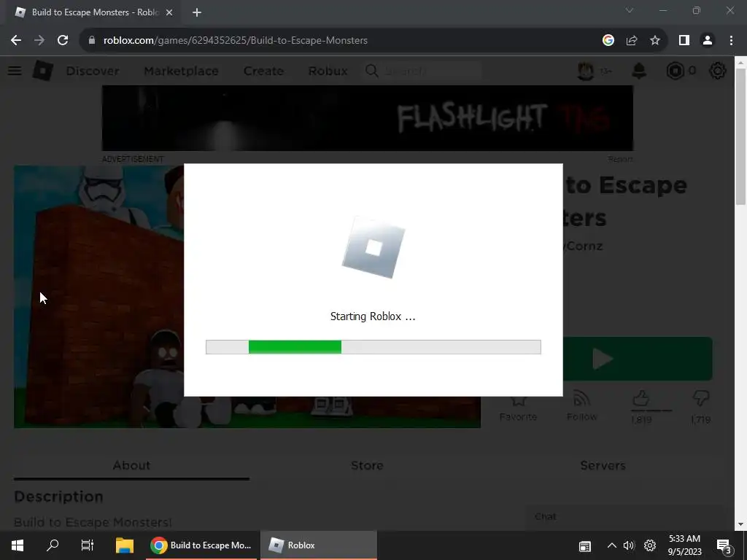
Task: Click the taskbar clock and date
Action: (x=684, y=545)
